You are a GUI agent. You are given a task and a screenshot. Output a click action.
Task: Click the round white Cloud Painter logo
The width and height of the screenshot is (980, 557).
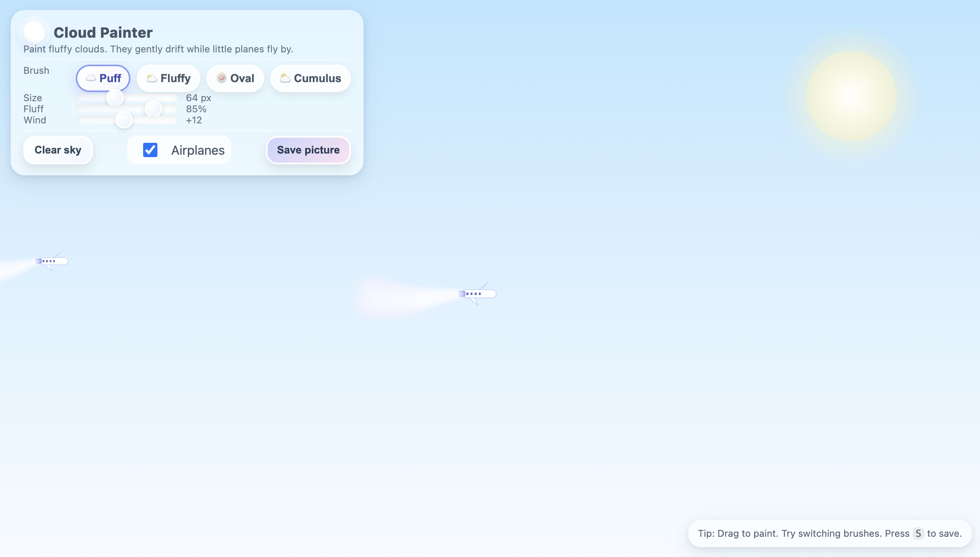tap(34, 33)
